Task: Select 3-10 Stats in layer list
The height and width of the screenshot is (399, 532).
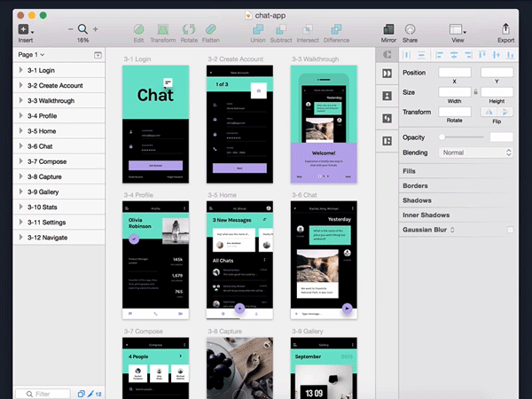Action: point(46,207)
